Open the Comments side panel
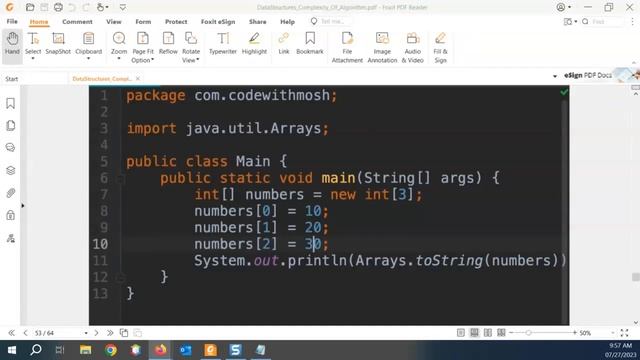This screenshot has height=360, width=640. (x=11, y=147)
